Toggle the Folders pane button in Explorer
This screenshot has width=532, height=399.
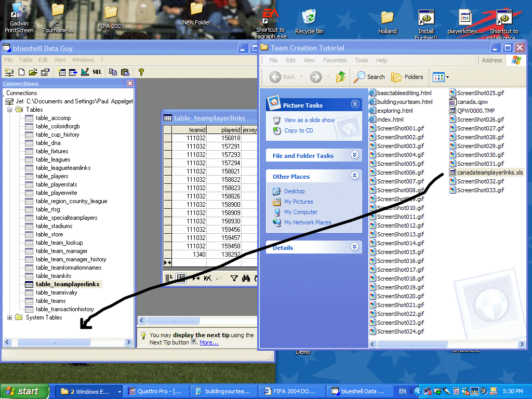(x=407, y=77)
